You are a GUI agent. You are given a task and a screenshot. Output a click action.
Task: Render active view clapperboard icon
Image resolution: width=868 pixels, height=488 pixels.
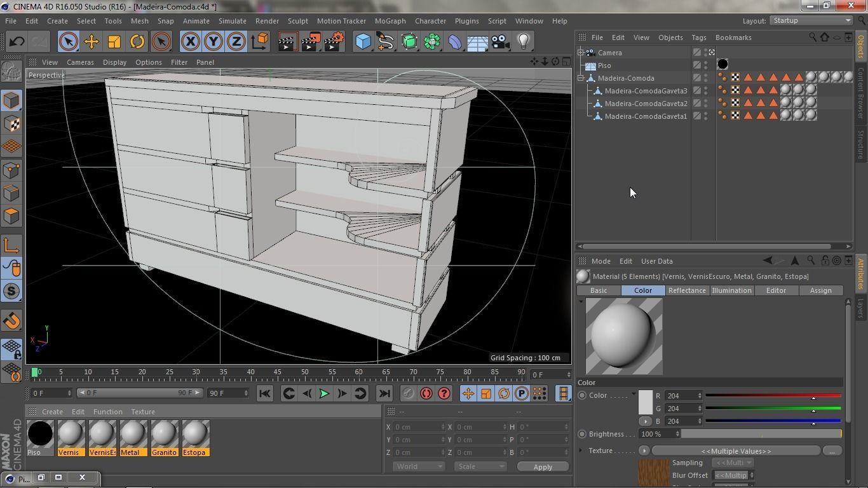pos(287,42)
